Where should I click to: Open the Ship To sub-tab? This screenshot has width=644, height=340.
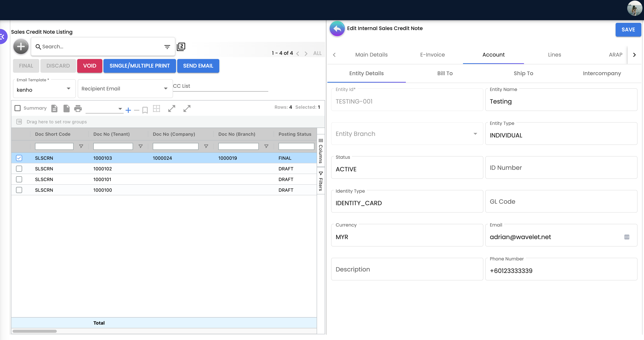pos(523,73)
